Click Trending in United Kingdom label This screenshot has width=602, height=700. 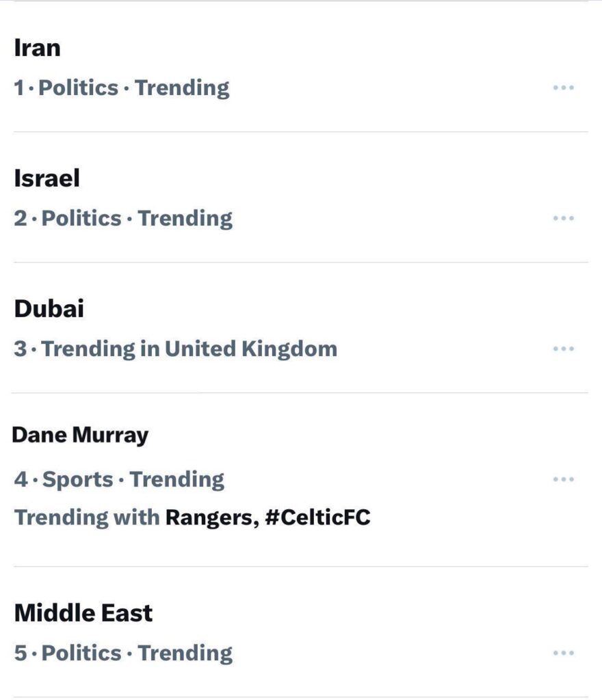188,348
